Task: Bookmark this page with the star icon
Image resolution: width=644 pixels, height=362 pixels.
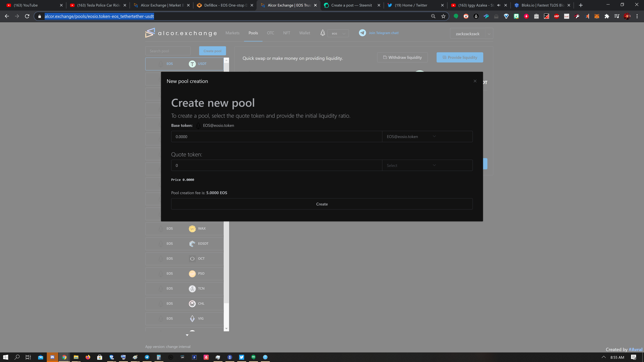Action: (x=443, y=16)
